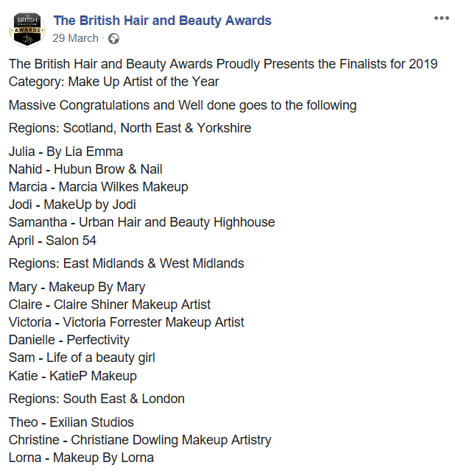
Task: Click the Nahid - Hubun Brow & Nail entry
Action: [x=85, y=169]
